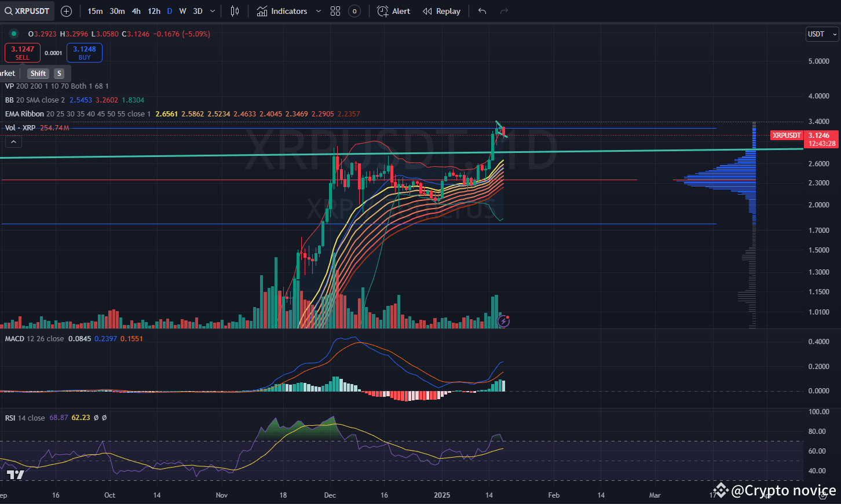Undo last chart action with the back arrow
This screenshot has width=841, height=504.
pyautogui.click(x=481, y=10)
